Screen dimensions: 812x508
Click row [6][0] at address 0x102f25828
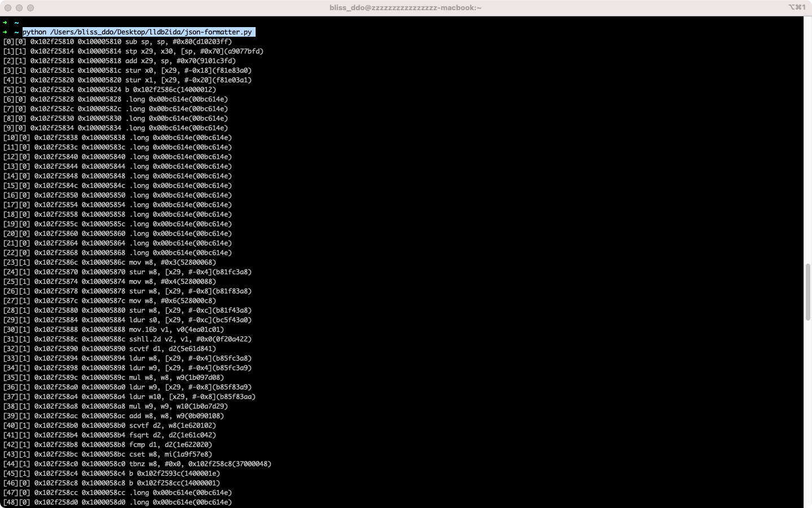coord(116,99)
